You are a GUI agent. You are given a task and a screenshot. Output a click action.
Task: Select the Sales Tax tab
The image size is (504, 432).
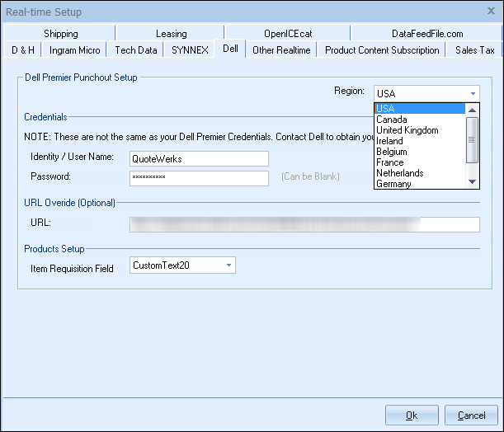point(474,50)
